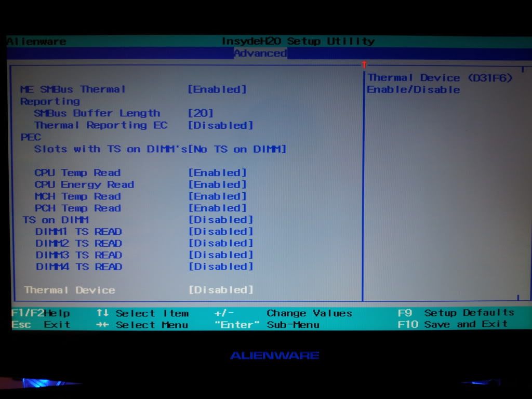
Task: Toggle Thermal Reporting EC PEC Disabled value
Action: (220, 125)
